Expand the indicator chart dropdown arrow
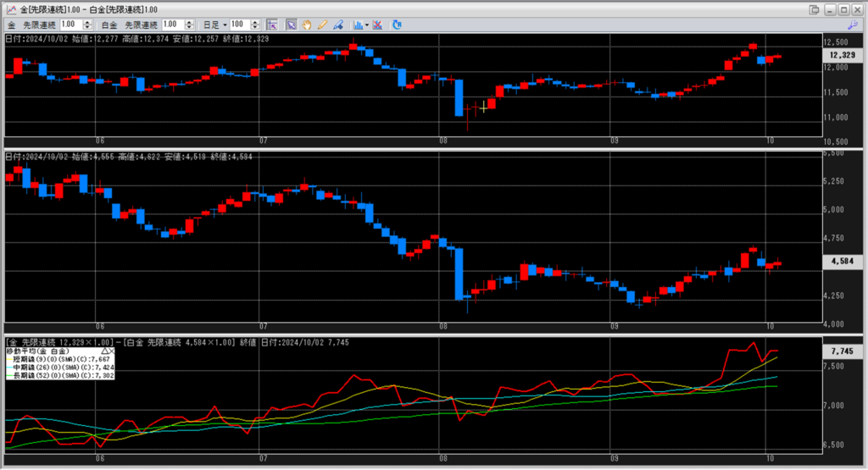The height and width of the screenshot is (470, 868). click(367, 25)
